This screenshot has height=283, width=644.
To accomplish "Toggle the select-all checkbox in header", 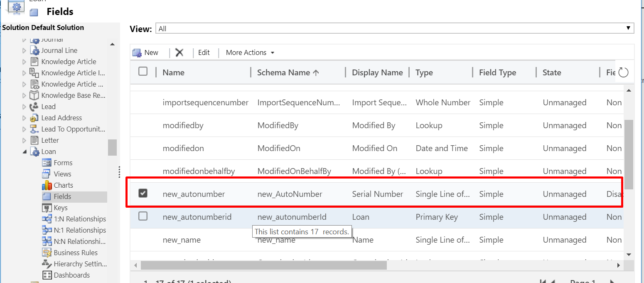I will (x=143, y=71).
